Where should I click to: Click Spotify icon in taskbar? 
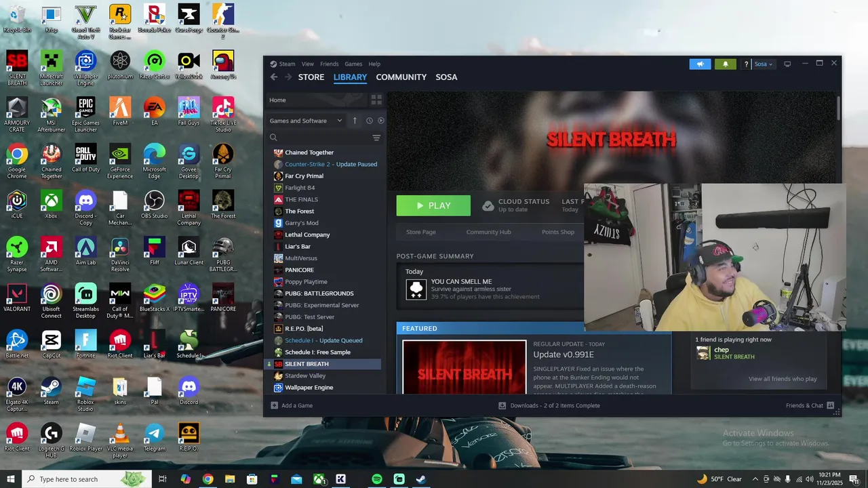point(377,479)
